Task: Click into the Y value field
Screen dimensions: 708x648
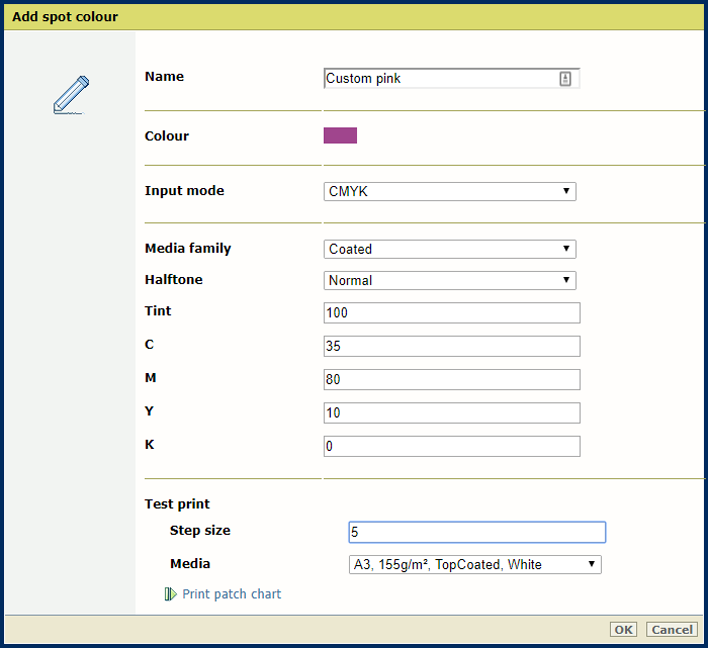Action: click(452, 413)
